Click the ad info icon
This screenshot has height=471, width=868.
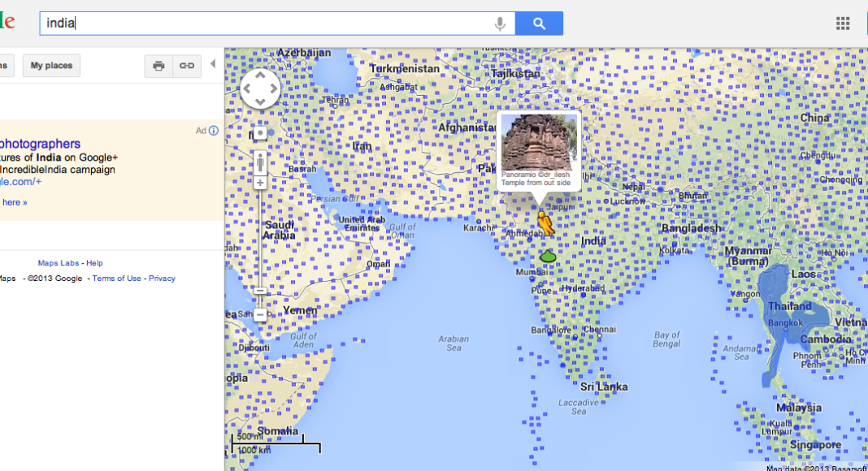tap(213, 131)
